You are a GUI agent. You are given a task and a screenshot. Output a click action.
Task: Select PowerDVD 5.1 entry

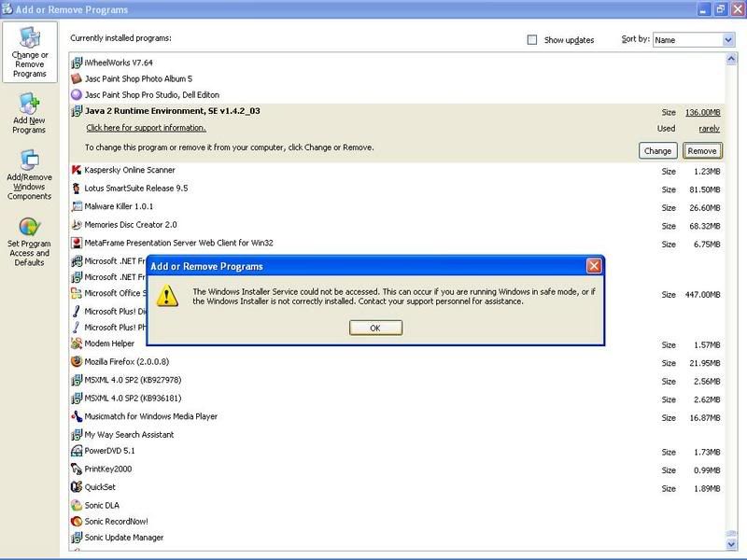pos(397,451)
